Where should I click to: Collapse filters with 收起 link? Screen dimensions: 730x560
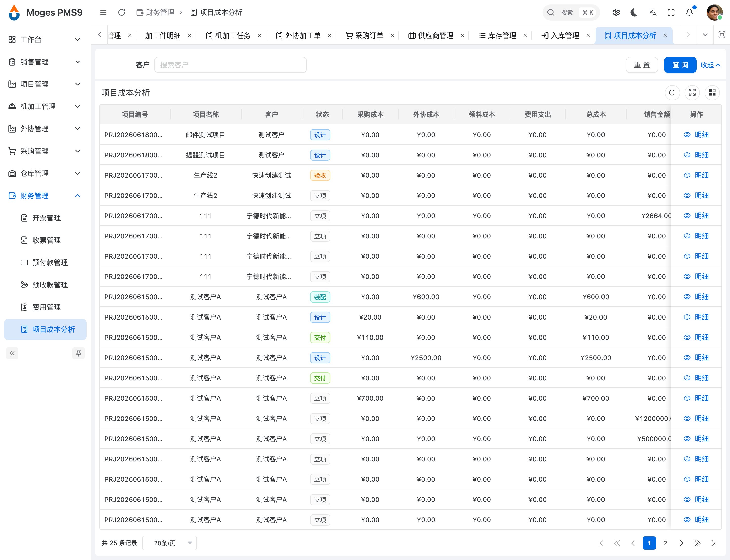[x=710, y=65]
